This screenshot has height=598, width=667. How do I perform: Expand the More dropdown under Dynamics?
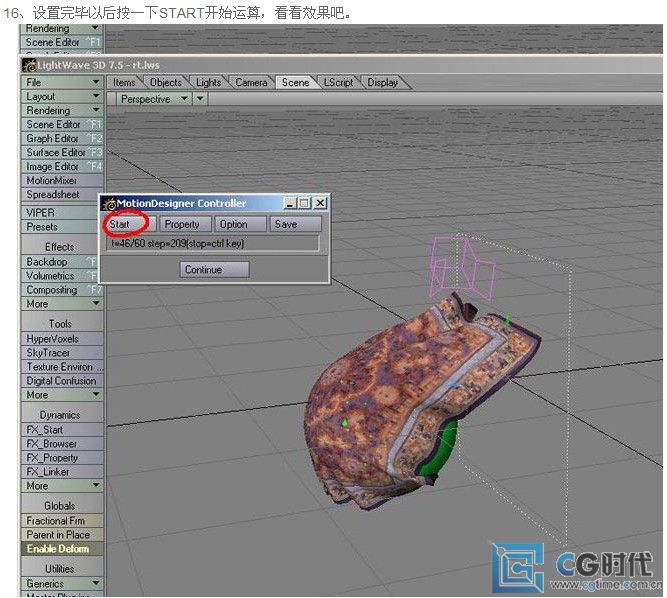(x=62, y=486)
